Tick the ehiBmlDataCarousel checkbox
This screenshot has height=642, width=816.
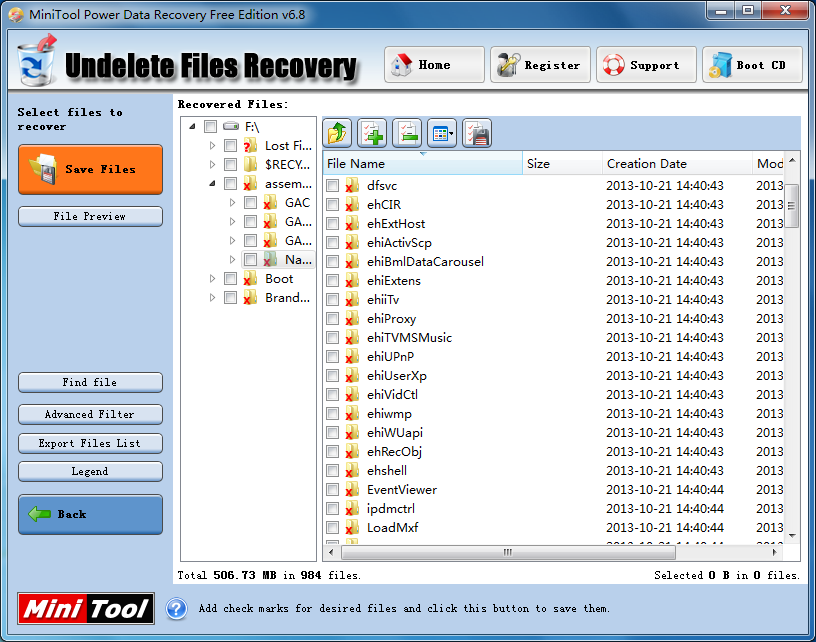[x=333, y=262]
